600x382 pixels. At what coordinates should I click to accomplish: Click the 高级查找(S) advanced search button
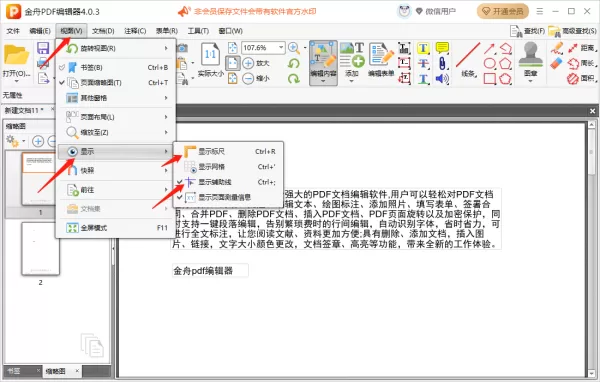[x=572, y=31]
